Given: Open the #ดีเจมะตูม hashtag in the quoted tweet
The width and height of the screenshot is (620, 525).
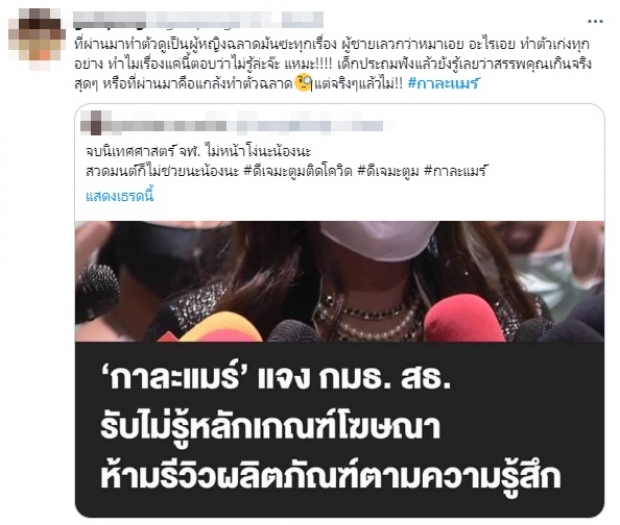Looking at the screenshot, I should click(388, 171).
